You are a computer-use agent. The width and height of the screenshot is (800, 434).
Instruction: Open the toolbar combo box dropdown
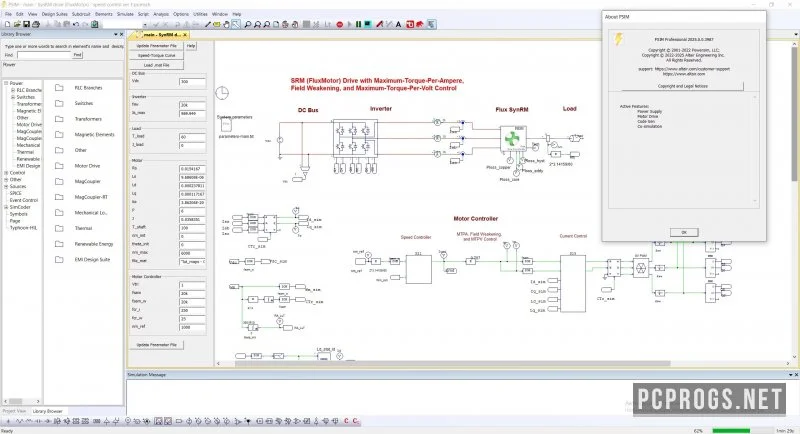[x=145, y=24]
